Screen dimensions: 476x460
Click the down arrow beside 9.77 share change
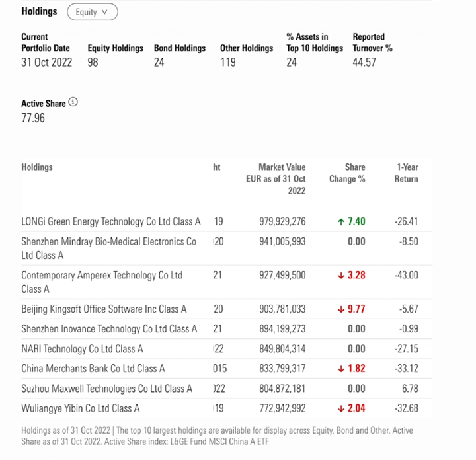[x=341, y=309]
